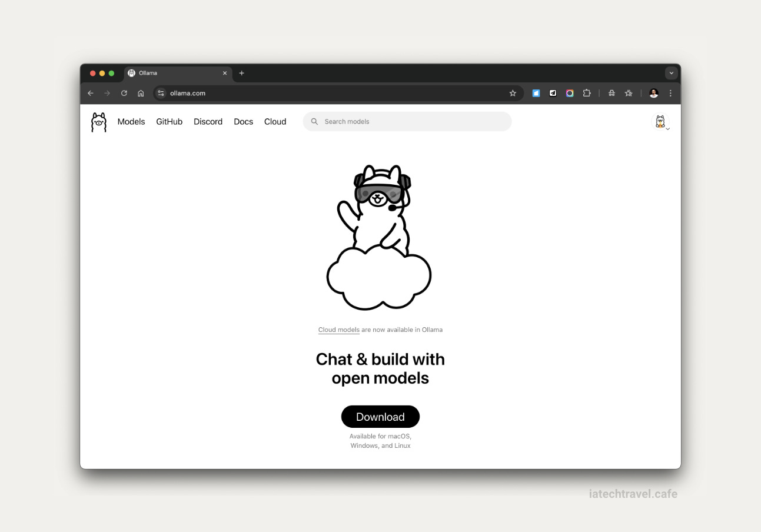Open the Ollama account avatar dropdown
Image resolution: width=761 pixels, height=532 pixels.
point(661,122)
